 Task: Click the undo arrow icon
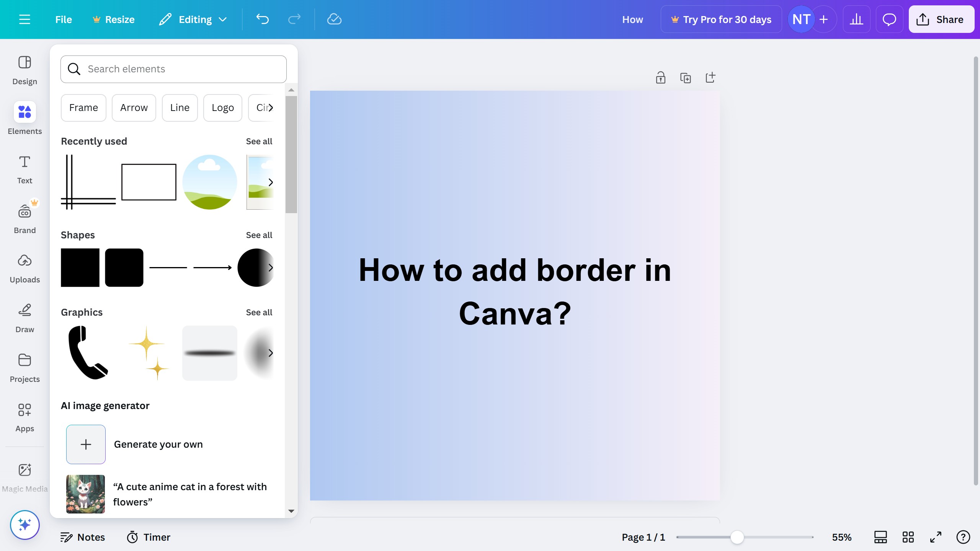(x=263, y=20)
